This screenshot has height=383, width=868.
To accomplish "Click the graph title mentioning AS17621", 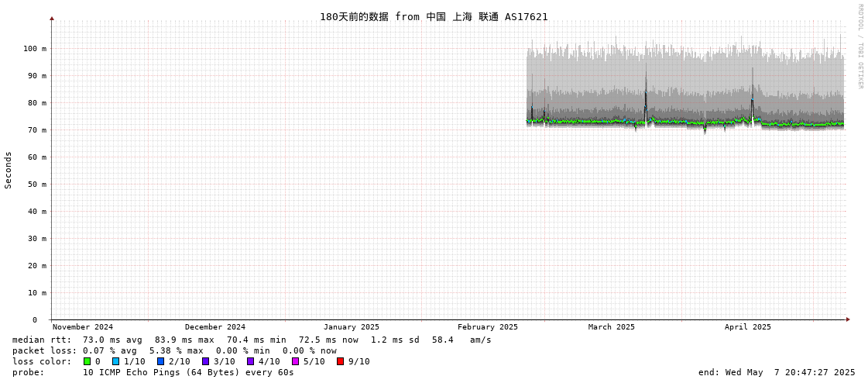I will pos(434,16).
